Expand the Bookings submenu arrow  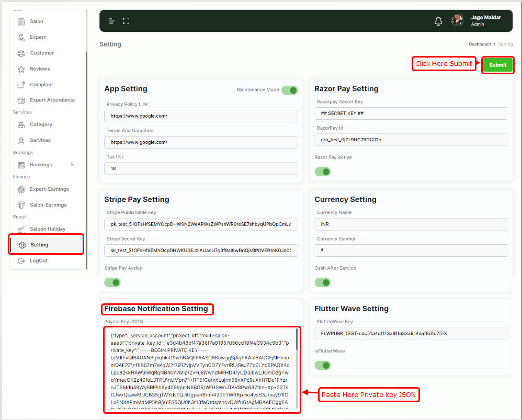[72, 165]
